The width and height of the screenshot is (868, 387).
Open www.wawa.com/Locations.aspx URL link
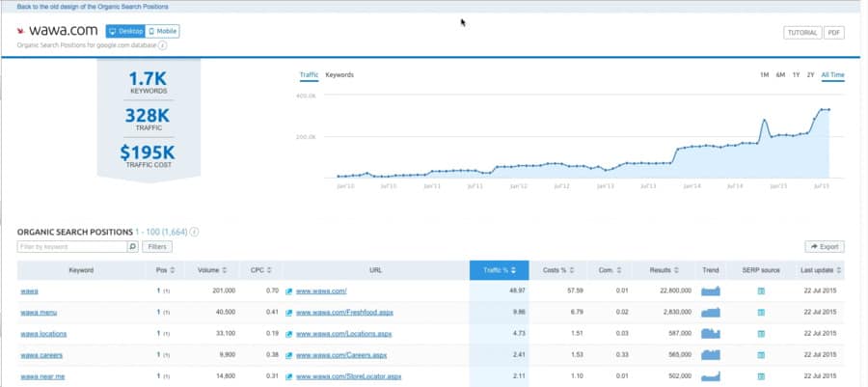click(343, 334)
